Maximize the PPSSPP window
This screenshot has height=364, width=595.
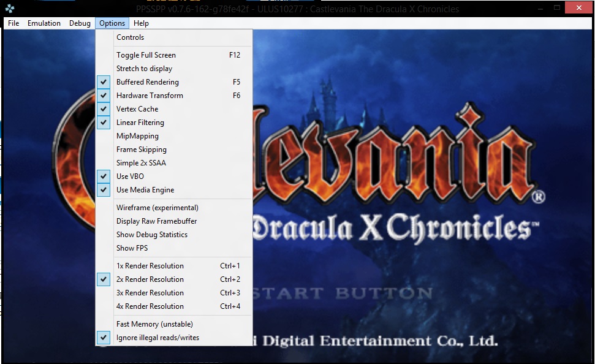coord(557,7)
